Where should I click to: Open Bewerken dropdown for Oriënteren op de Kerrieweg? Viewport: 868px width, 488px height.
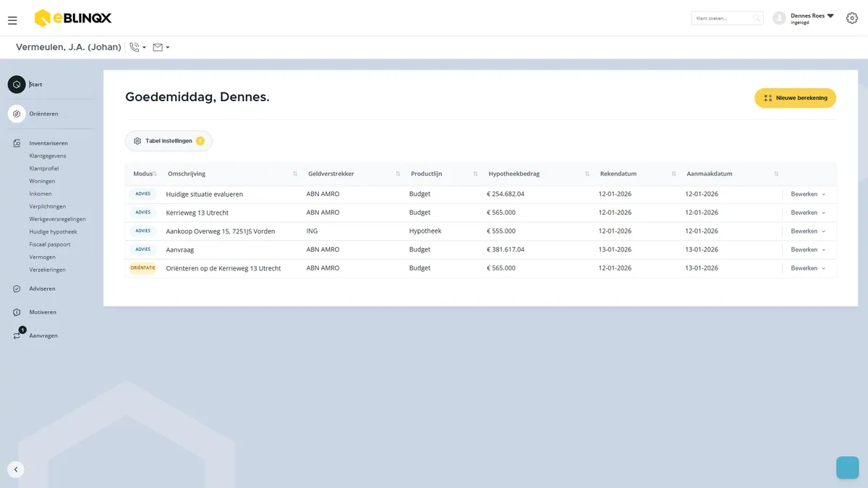(808, 268)
